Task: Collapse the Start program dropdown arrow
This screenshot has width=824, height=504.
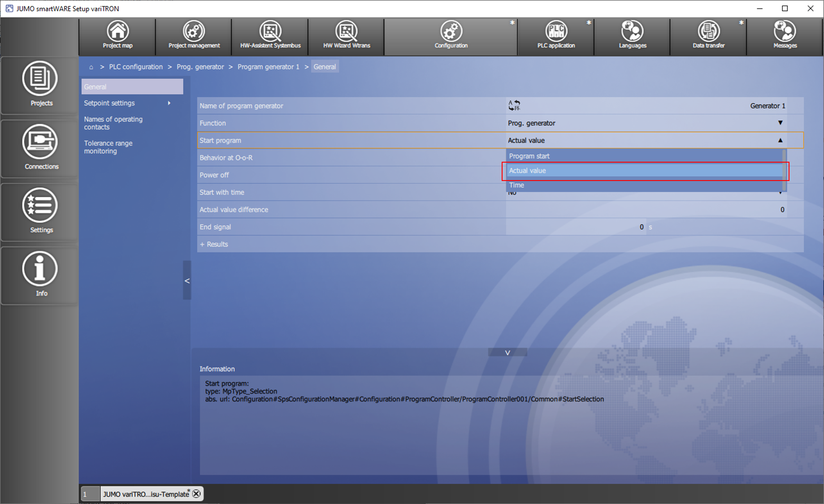Action: (780, 140)
